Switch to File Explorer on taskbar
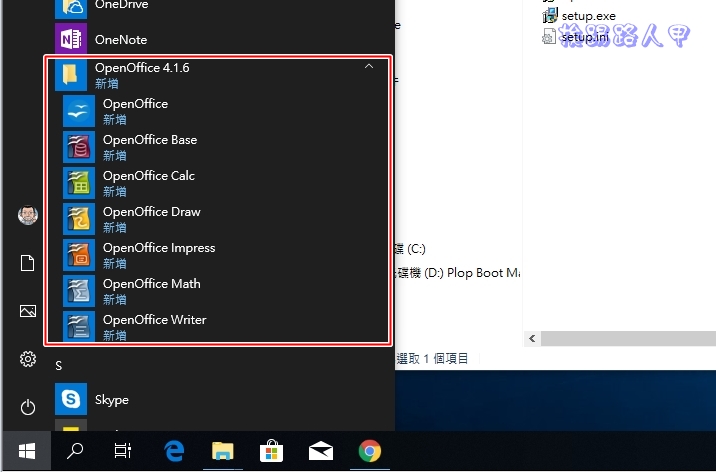 coord(223,451)
